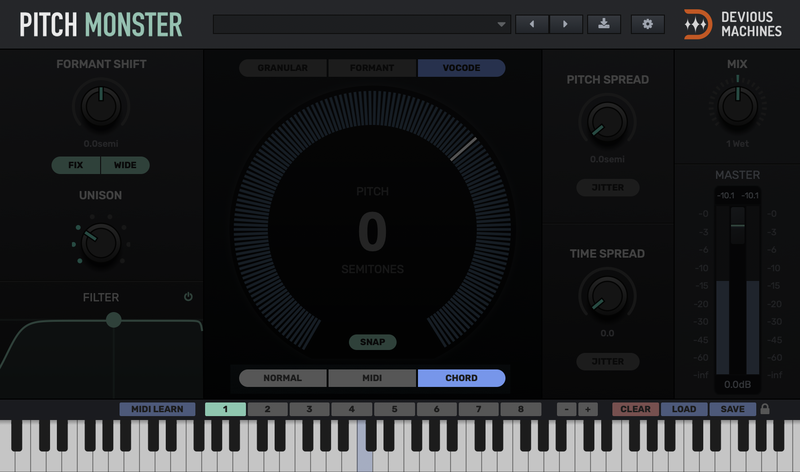
Task: Toggle the Fix formant option
Action: pos(76,165)
